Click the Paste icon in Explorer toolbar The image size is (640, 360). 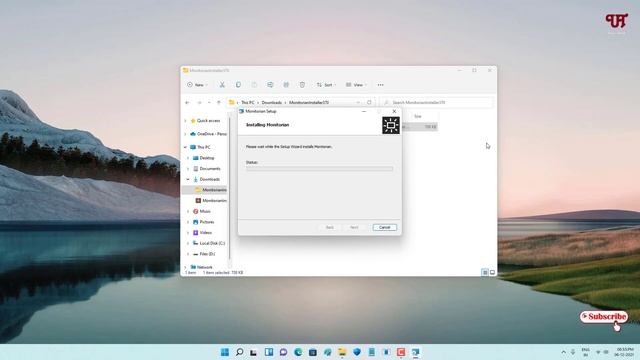pyautogui.click(x=254, y=85)
